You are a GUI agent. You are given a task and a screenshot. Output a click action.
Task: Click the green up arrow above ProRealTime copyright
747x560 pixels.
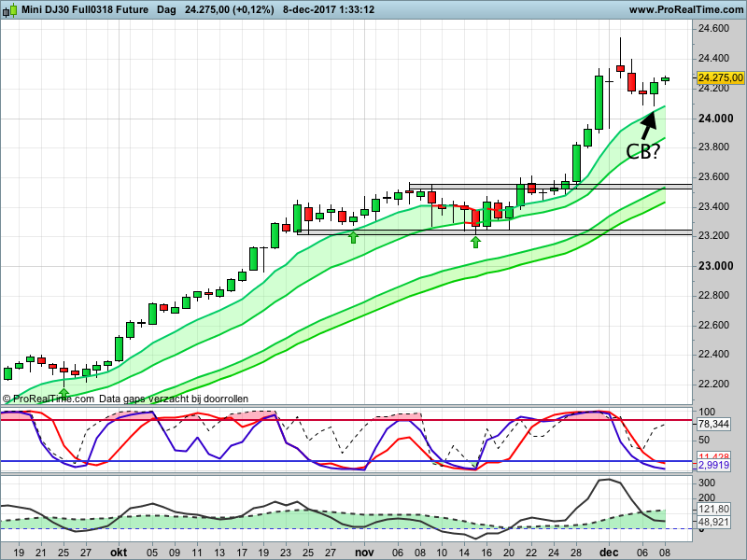tap(63, 394)
